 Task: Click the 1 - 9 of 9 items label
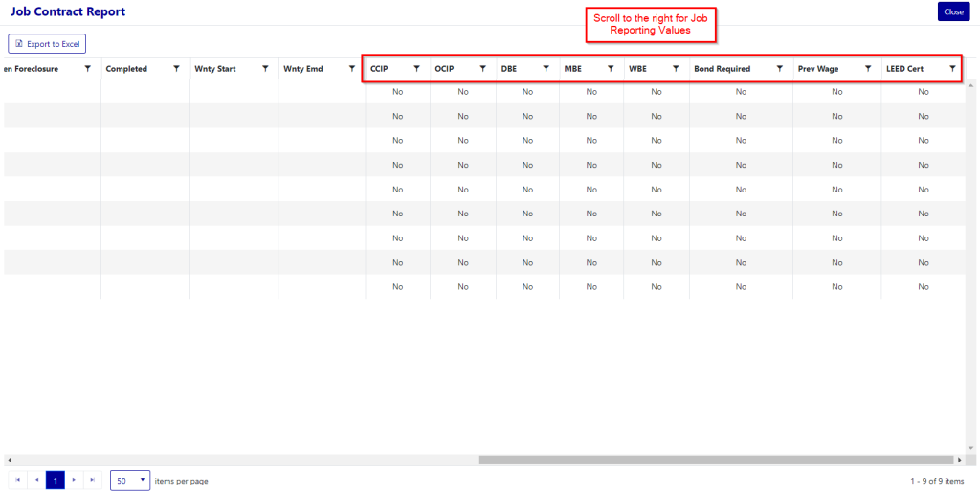[937, 481]
